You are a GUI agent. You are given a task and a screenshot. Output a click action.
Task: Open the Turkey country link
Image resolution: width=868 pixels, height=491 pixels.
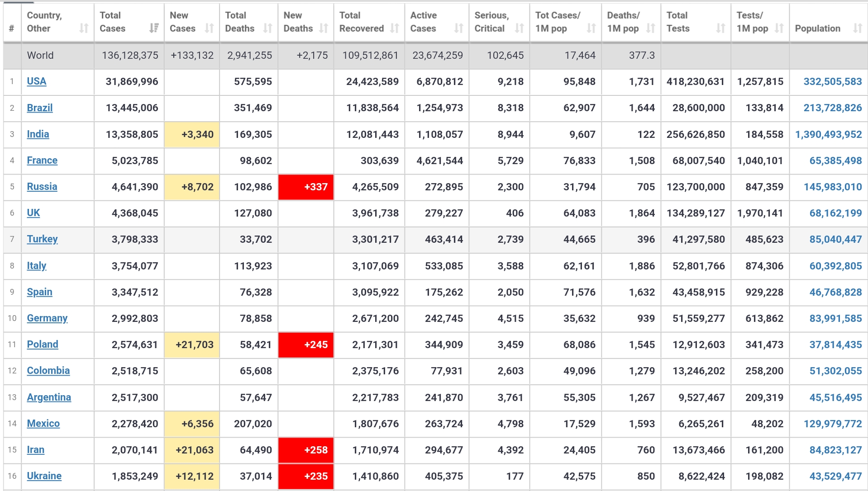(x=42, y=239)
